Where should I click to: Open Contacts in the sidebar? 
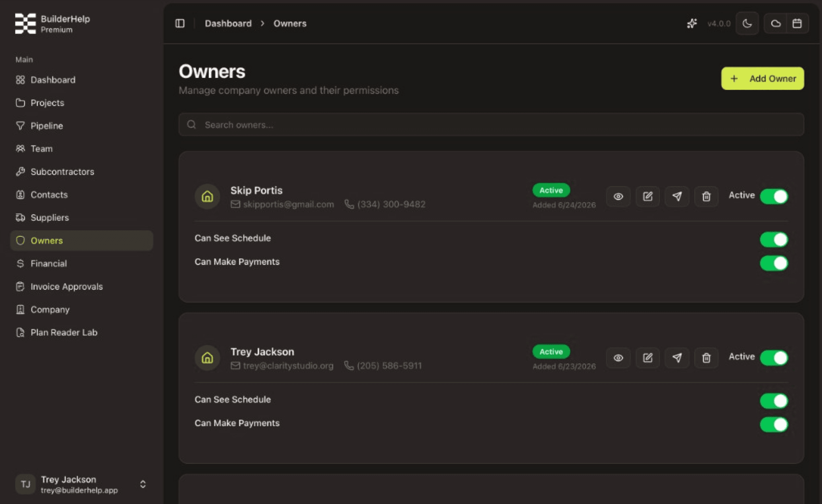click(82, 194)
